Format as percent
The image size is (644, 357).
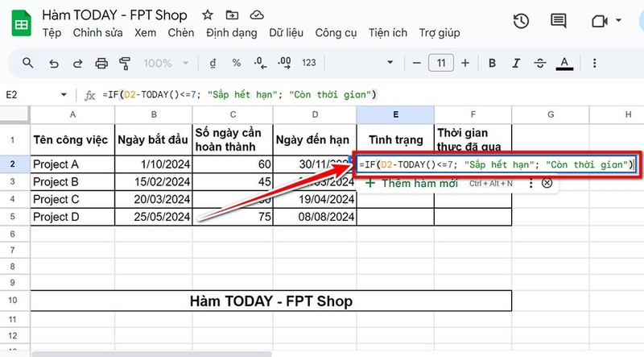click(x=236, y=63)
